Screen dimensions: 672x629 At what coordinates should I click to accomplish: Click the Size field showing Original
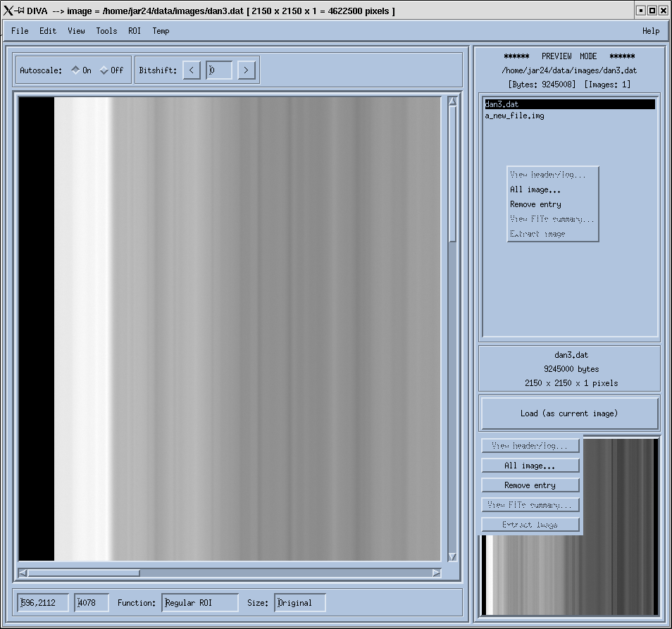click(x=300, y=603)
